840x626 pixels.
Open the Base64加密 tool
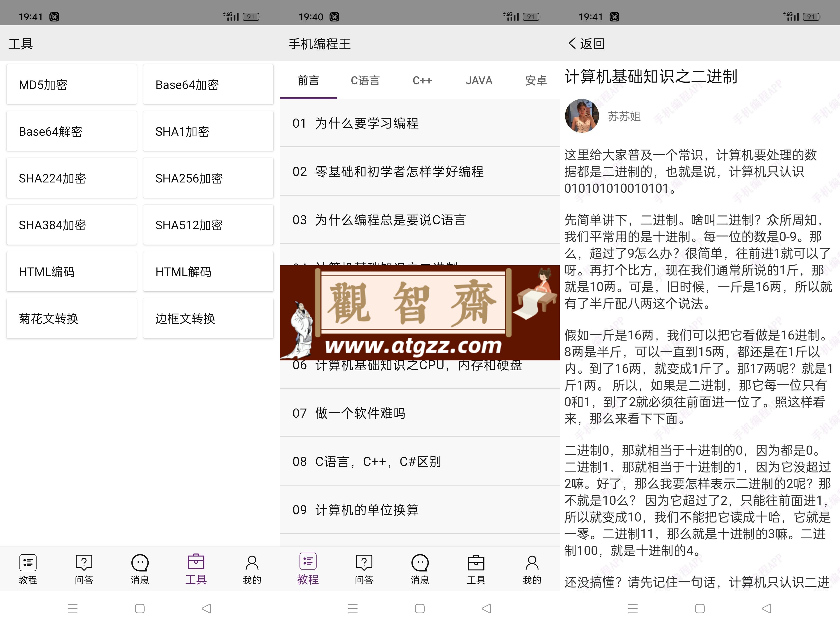coord(208,84)
